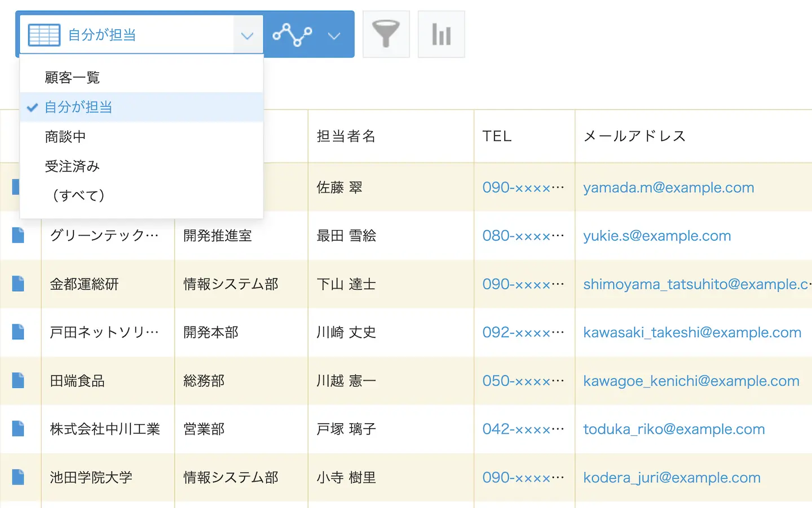Click the graph view icon in toolbar
Viewport: 812px width, 508px height.
292,35
